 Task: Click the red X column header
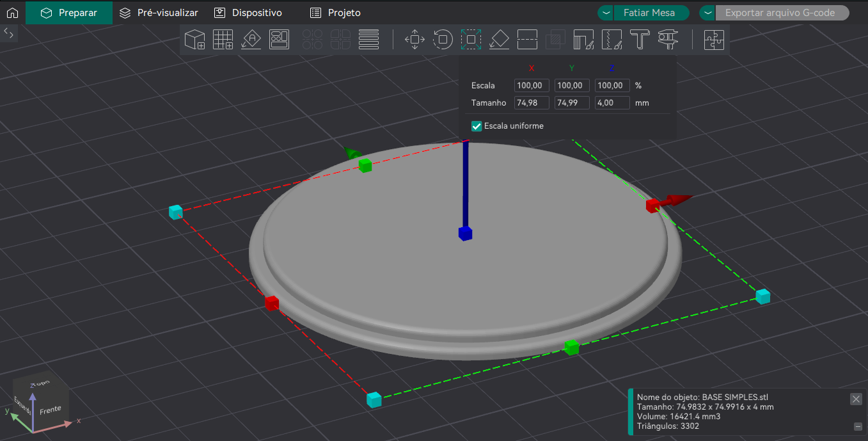pyautogui.click(x=532, y=68)
